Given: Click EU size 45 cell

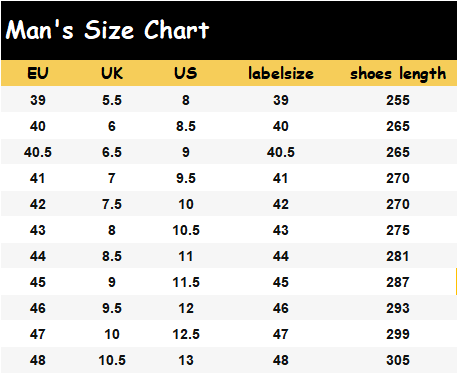Looking at the screenshot, I should pos(38,282).
